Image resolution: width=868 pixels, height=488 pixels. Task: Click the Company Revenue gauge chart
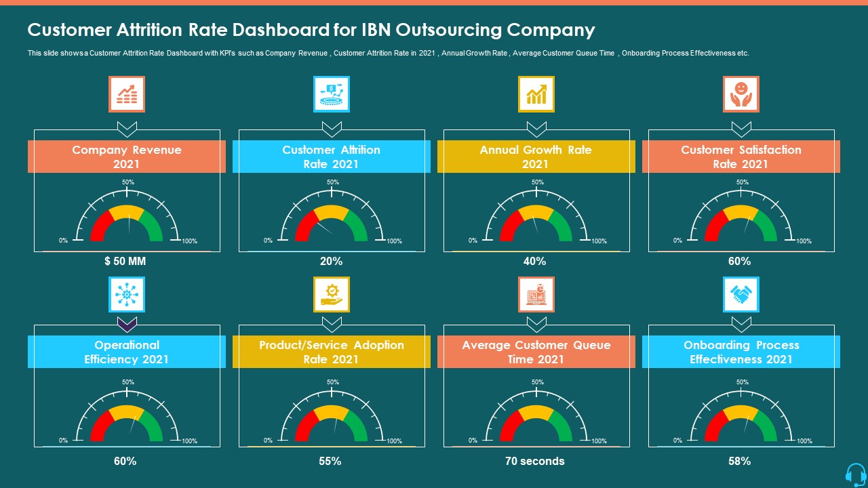click(127, 213)
